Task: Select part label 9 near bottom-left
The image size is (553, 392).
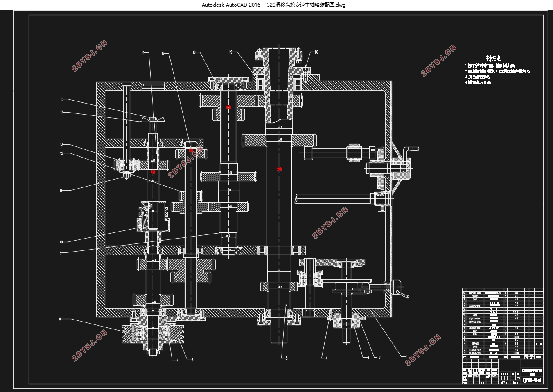Action: pos(61,253)
